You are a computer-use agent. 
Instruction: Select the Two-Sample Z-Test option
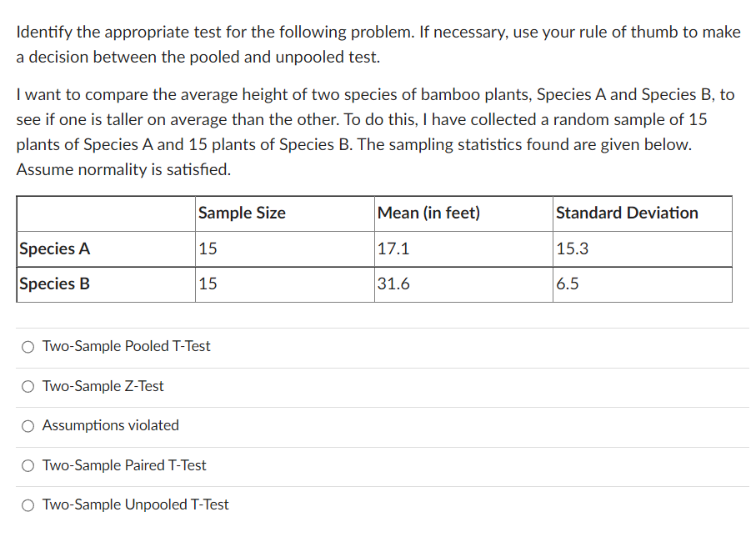click(x=28, y=386)
